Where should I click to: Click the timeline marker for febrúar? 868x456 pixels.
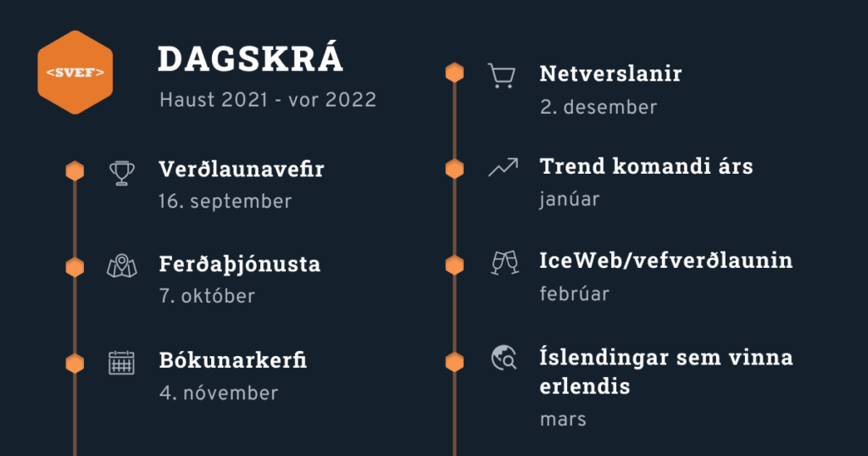[454, 264]
